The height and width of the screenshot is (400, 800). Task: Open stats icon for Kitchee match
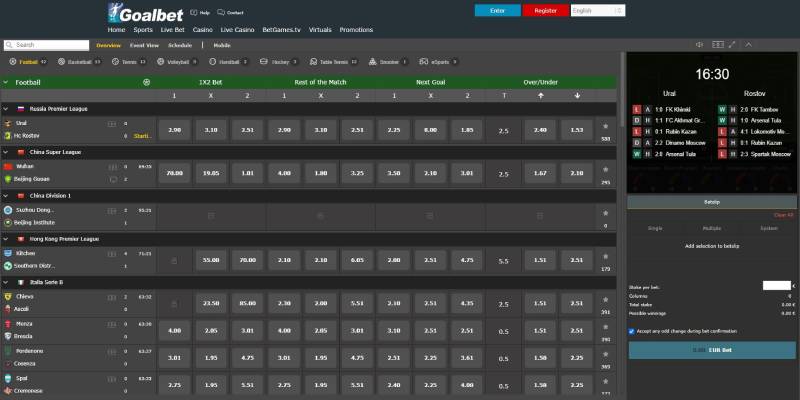tap(112, 254)
